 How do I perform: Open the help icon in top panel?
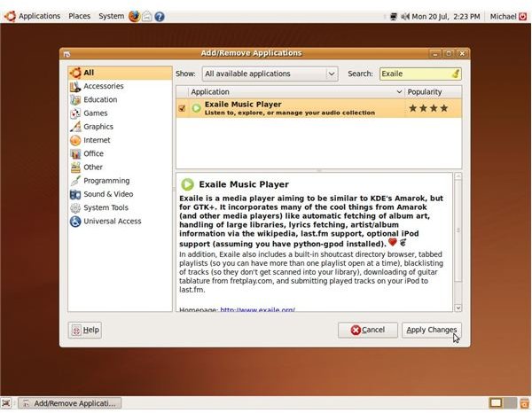tap(160, 17)
